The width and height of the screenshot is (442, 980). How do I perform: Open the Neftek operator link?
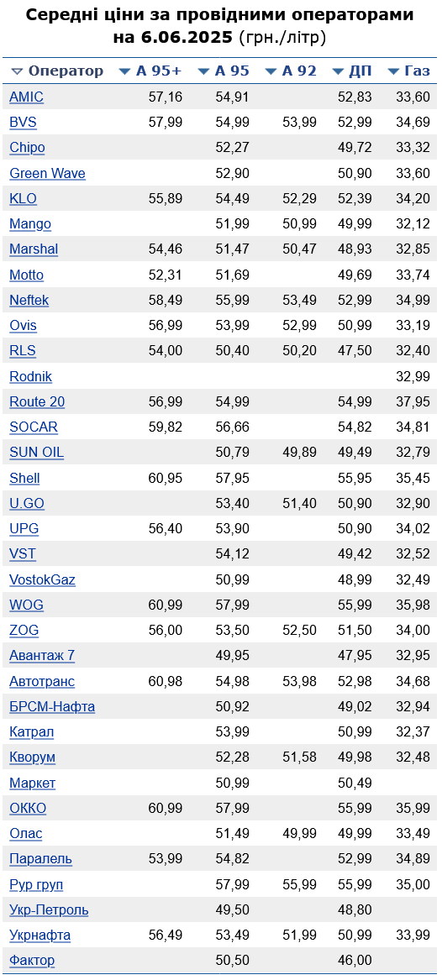(29, 300)
